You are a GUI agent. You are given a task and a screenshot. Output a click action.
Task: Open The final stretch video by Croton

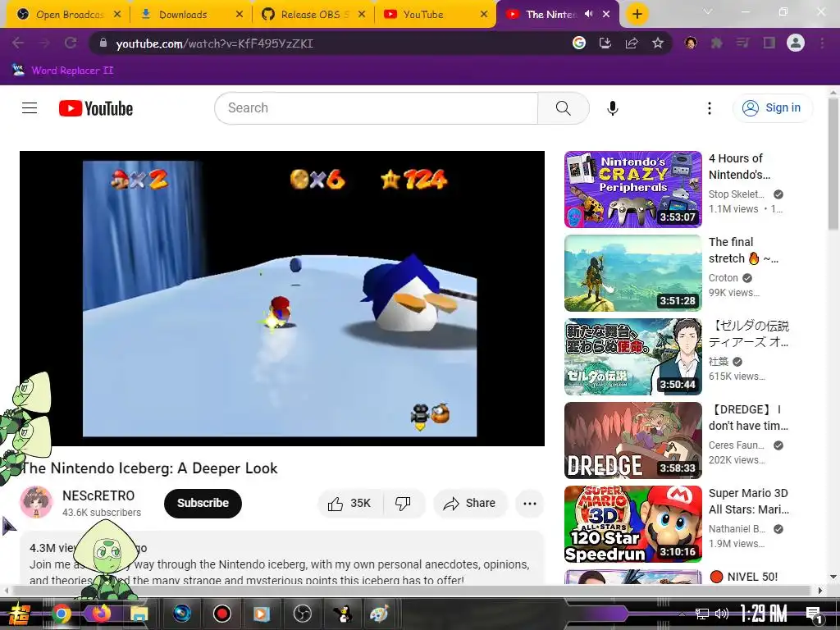click(632, 273)
